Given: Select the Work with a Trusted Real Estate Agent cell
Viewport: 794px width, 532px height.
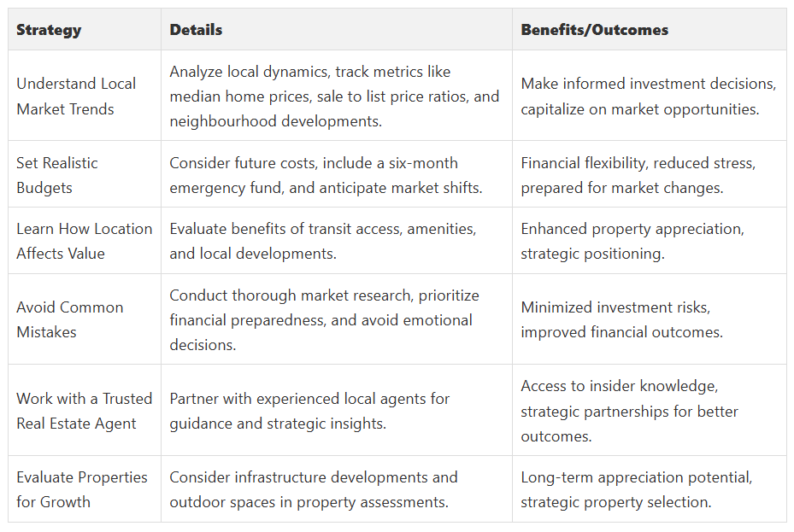Looking at the screenshot, I should [x=84, y=411].
